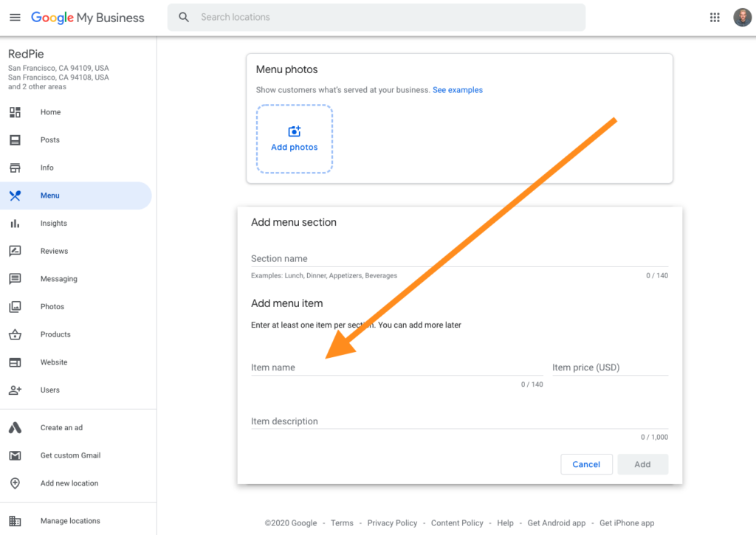Image resolution: width=756 pixels, height=535 pixels.
Task: Click the See examples link
Action: click(x=458, y=90)
